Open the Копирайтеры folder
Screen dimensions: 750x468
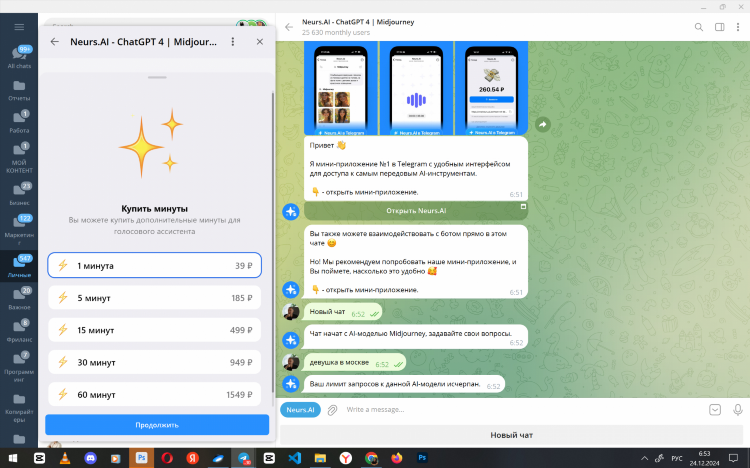coord(19,407)
